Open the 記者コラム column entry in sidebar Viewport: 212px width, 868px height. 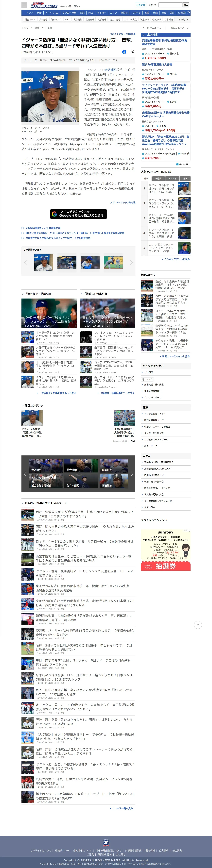(149, 507)
